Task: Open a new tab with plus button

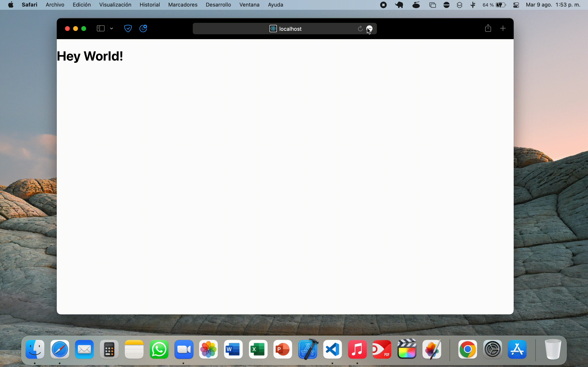Action: pyautogui.click(x=503, y=29)
